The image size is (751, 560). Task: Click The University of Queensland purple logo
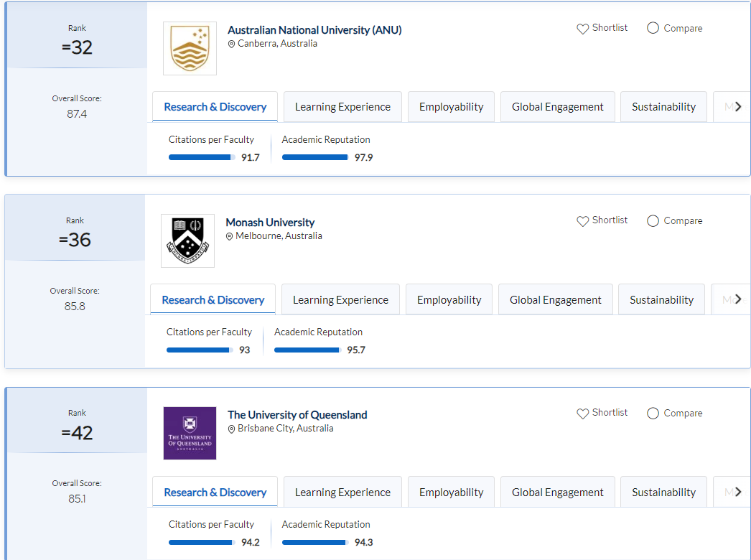pos(190,433)
